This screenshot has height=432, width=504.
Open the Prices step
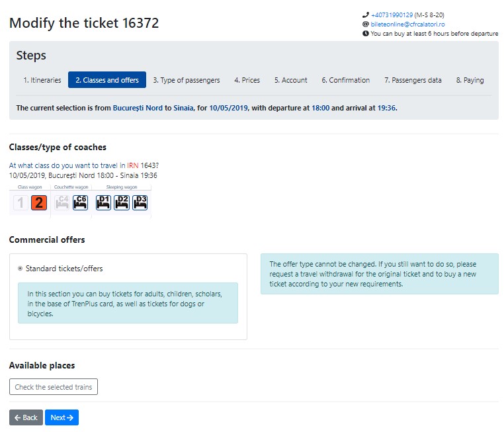click(247, 80)
